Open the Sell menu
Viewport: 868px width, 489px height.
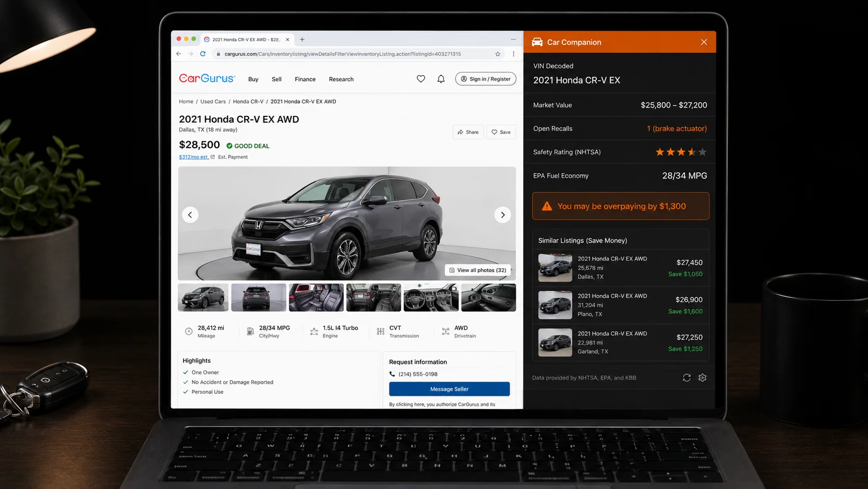[x=277, y=80]
